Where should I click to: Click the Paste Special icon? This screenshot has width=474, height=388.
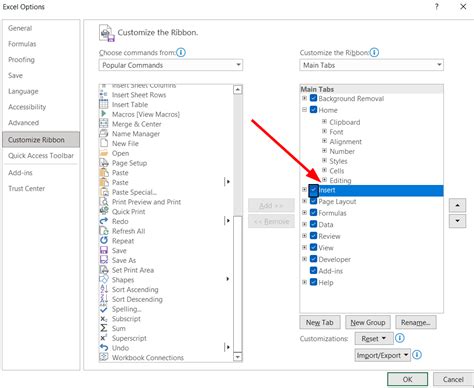(x=104, y=192)
